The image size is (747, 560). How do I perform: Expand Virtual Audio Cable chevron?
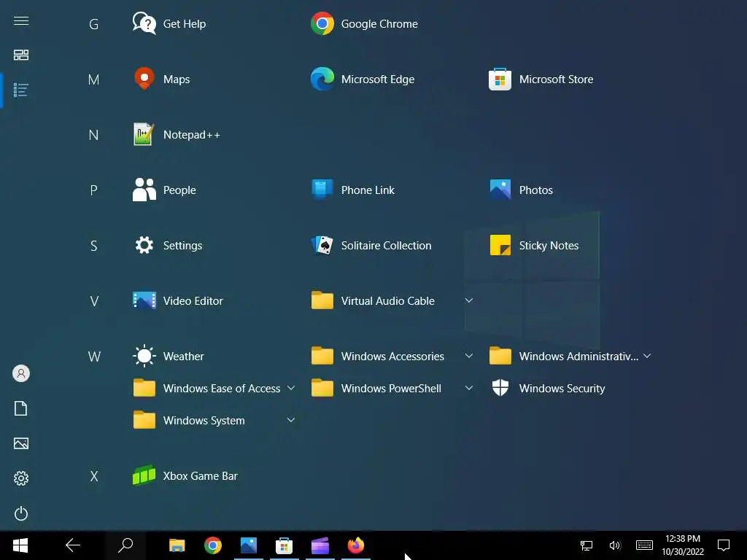tap(469, 300)
